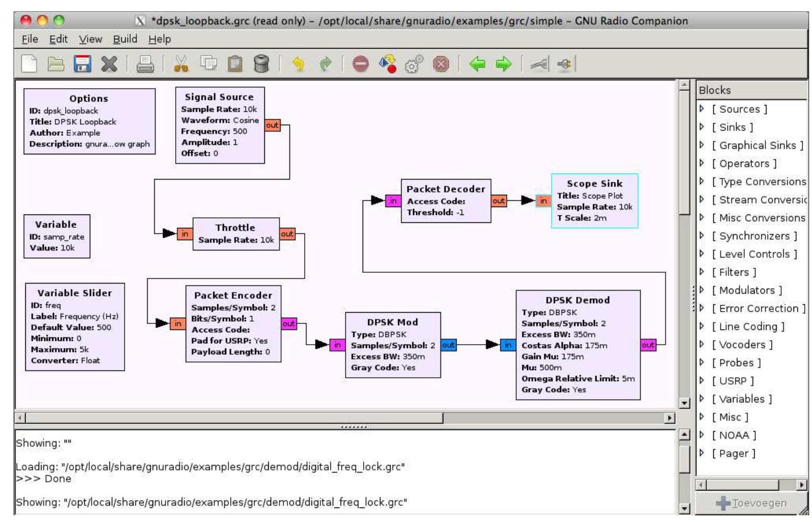Kill the running flow graph
The image size is (812, 526).
click(441, 65)
